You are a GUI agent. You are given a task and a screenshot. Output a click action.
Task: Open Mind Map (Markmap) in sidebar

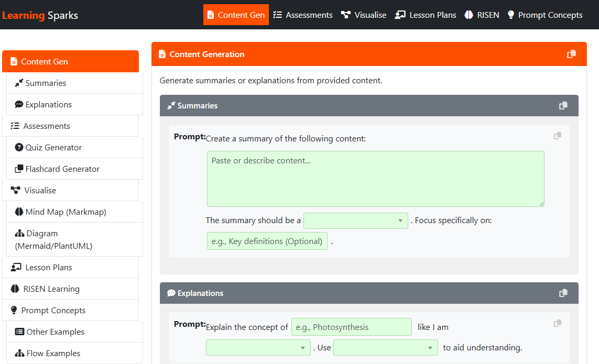74,212
